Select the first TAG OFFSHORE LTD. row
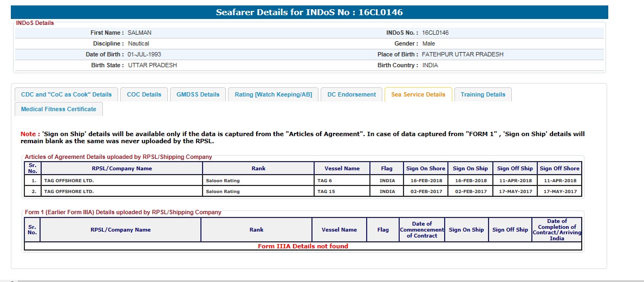644x282 pixels. (69, 181)
